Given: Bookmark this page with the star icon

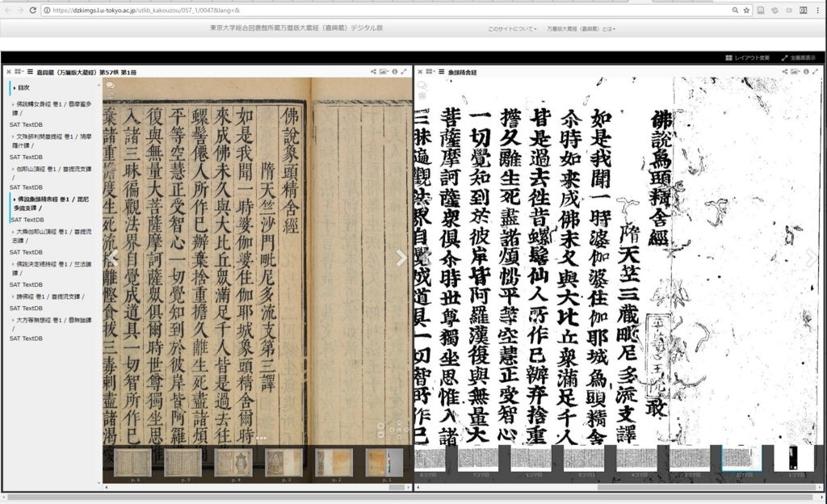Looking at the screenshot, I should click(746, 10).
